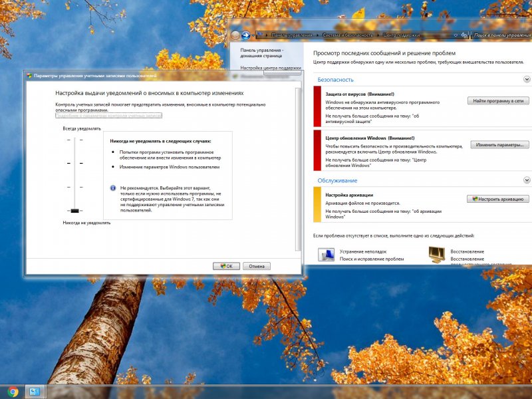
Task: Refresh the Action Center address bar
Action: pos(464,35)
